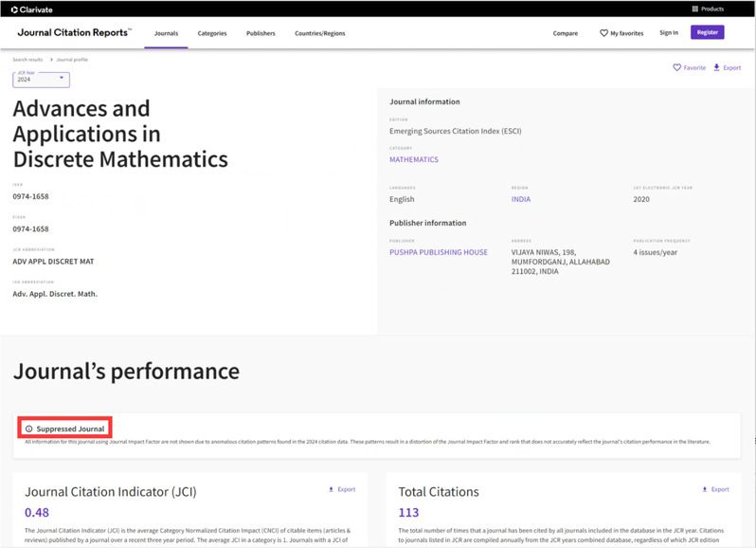This screenshot has width=756, height=548.
Task: Follow the INDIA region link
Action: pyautogui.click(x=520, y=199)
